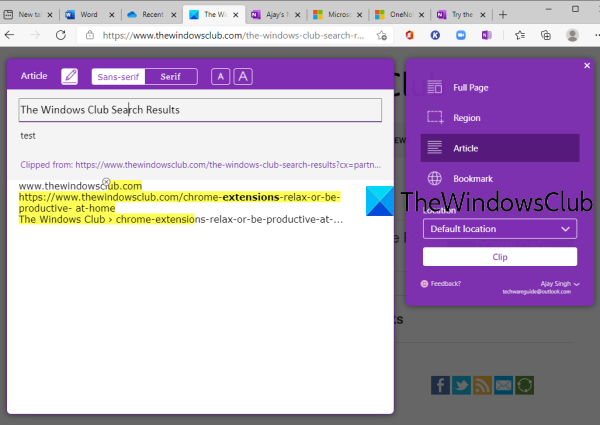
Task: Open the Collections icon
Action: coord(546,35)
